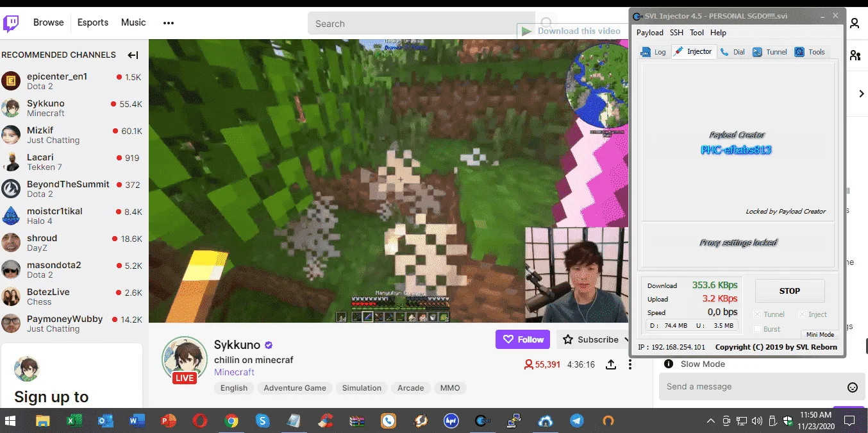
Task: Toggle the Burst checkbox in SVL Injector
Action: point(757,329)
